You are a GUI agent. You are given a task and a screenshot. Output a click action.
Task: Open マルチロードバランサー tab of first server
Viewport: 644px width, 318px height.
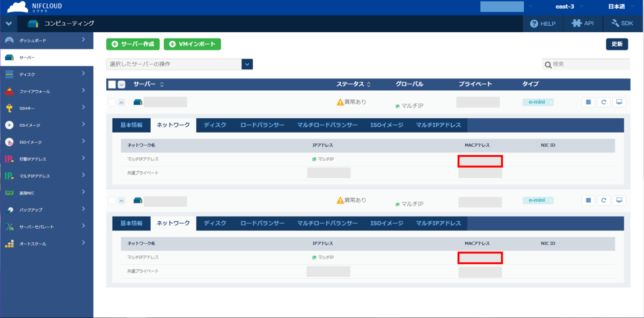click(x=327, y=125)
